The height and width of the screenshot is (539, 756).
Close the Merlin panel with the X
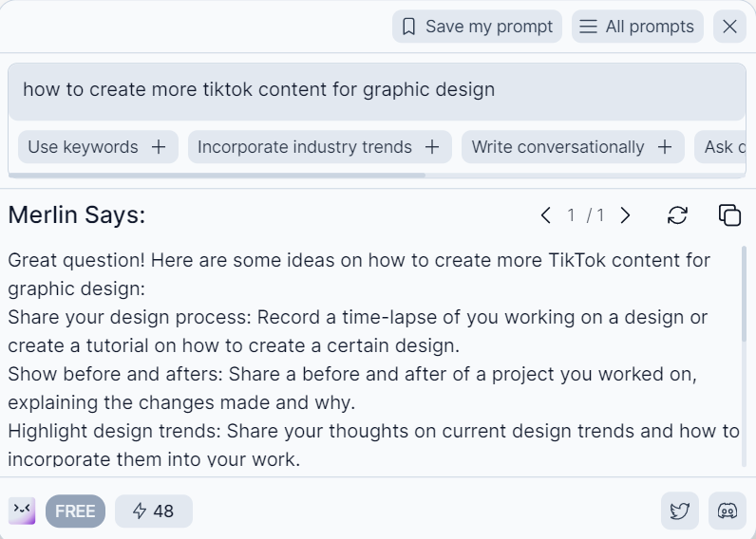click(729, 27)
